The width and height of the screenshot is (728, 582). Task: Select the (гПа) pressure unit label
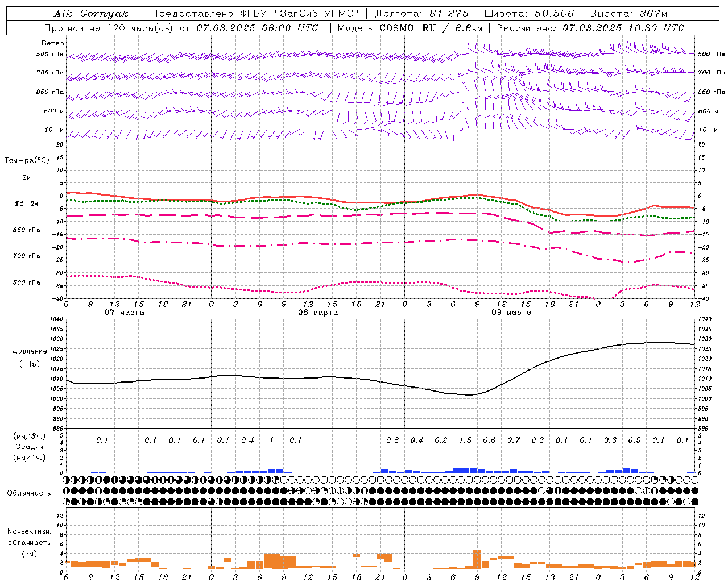click(x=30, y=364)
